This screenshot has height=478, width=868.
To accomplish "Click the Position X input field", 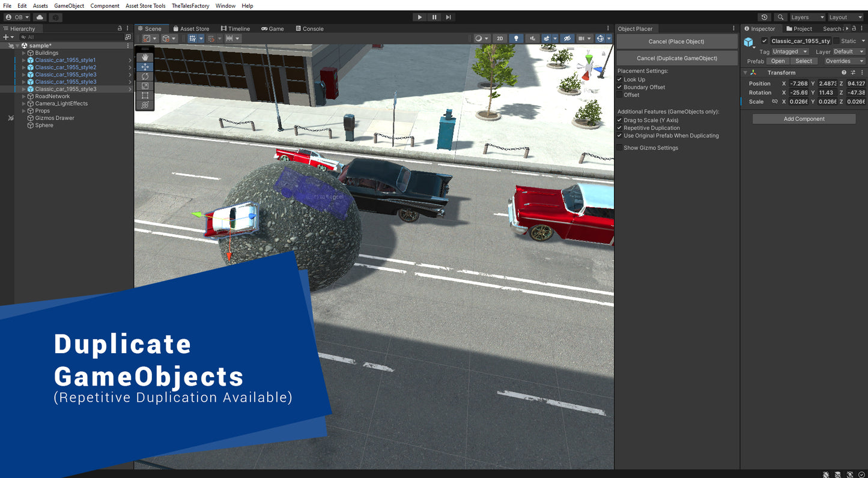I will tap(798, 83).
